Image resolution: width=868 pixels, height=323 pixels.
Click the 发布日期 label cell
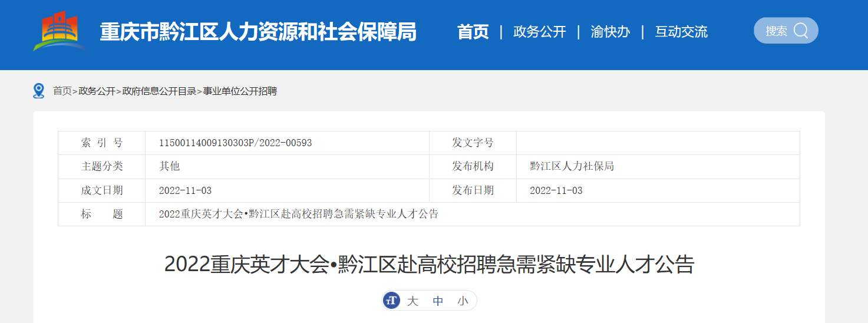coord(473,190)
